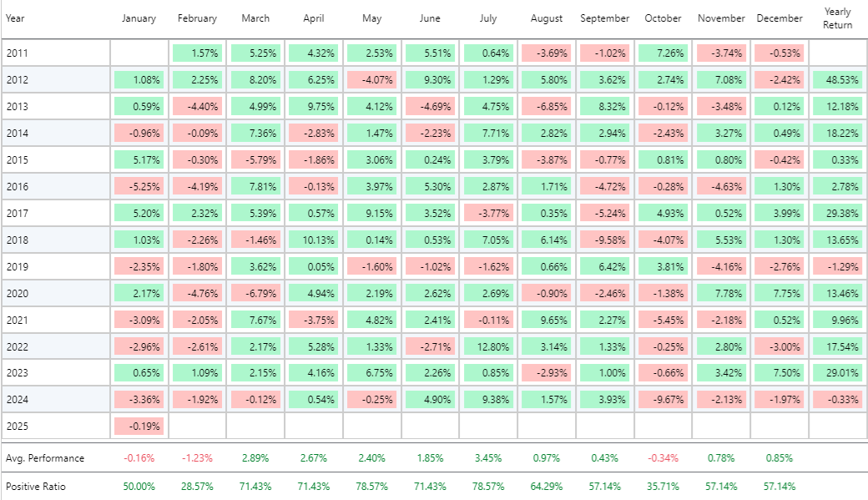Select the 12.80% July 2022 cell

[488, 347]
